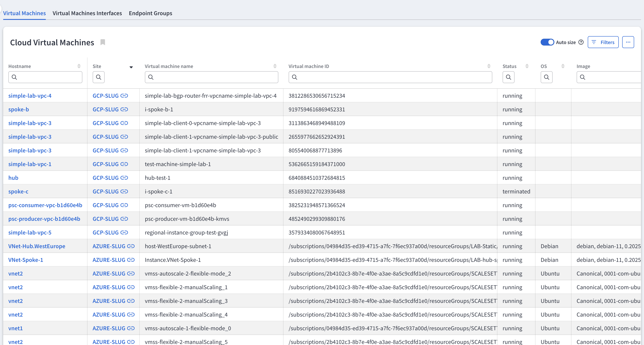Sort table by Hostname column arrows

pyautogui.click(x=79, y=66)
